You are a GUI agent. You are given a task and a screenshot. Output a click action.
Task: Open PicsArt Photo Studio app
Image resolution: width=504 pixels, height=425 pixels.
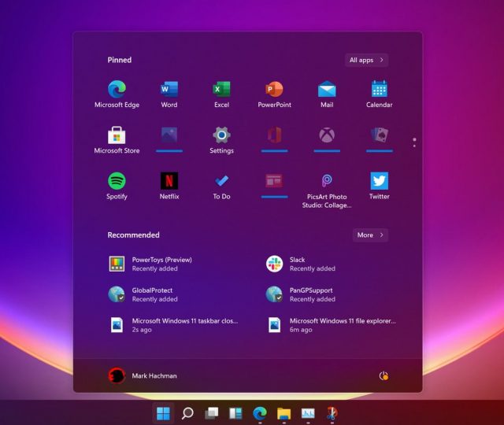[x=327, y=182]
